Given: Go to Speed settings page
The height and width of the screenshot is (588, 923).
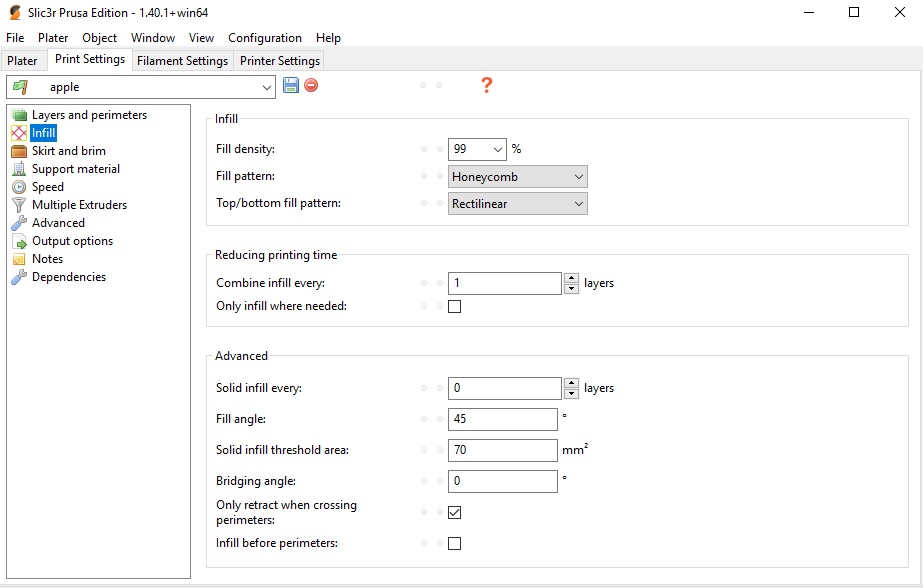Looking at the screenshot, I should click(47, 187).
